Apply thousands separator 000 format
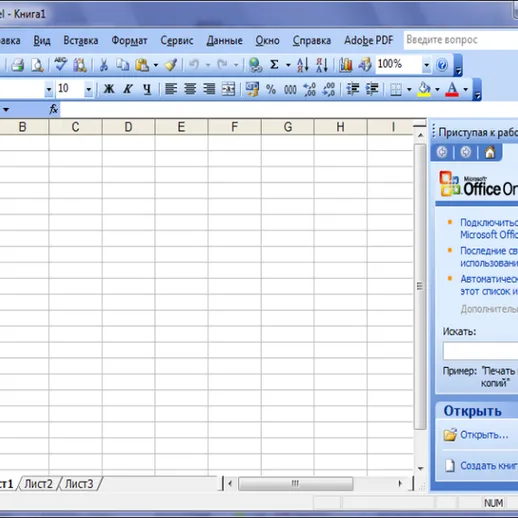Screen dimensions: 518x518 [290, 89]
